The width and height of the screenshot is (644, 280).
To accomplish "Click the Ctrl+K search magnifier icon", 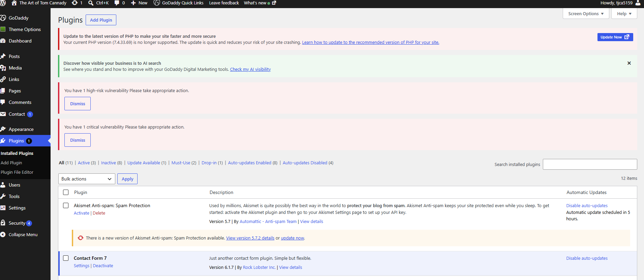I will pos(91,3).
